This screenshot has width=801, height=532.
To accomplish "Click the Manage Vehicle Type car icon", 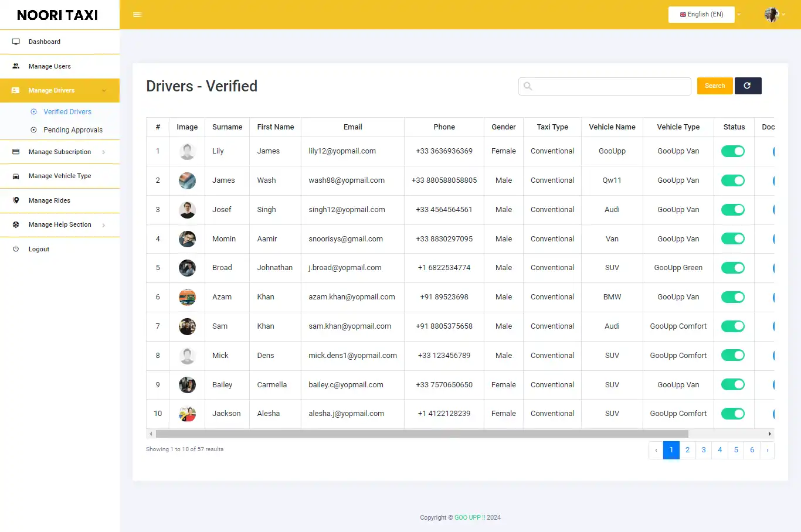I will pos(16,176).
